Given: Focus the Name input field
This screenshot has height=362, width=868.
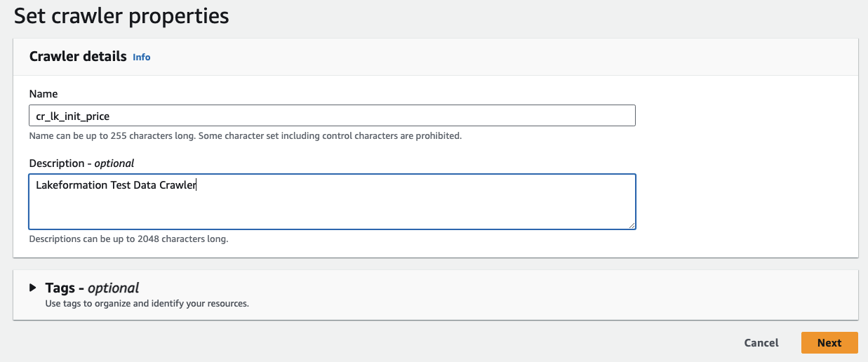Looking at the screenshot, I should click(x=332, y=115).
